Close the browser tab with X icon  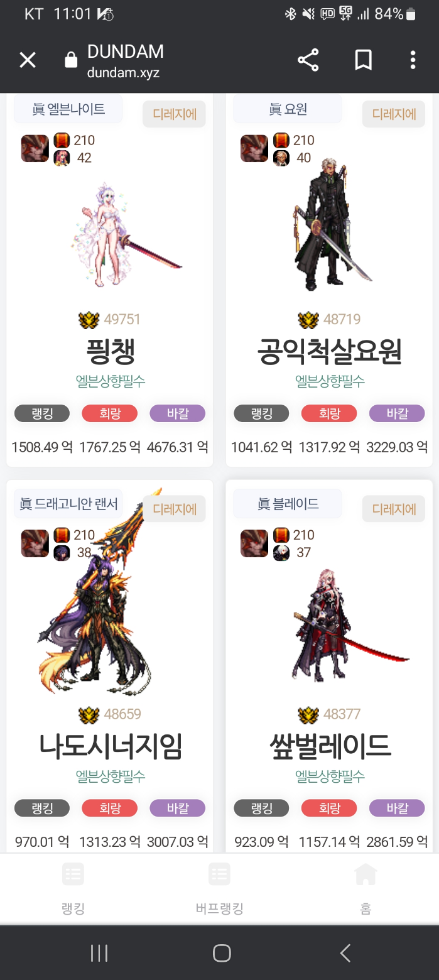tap(28, 60)
